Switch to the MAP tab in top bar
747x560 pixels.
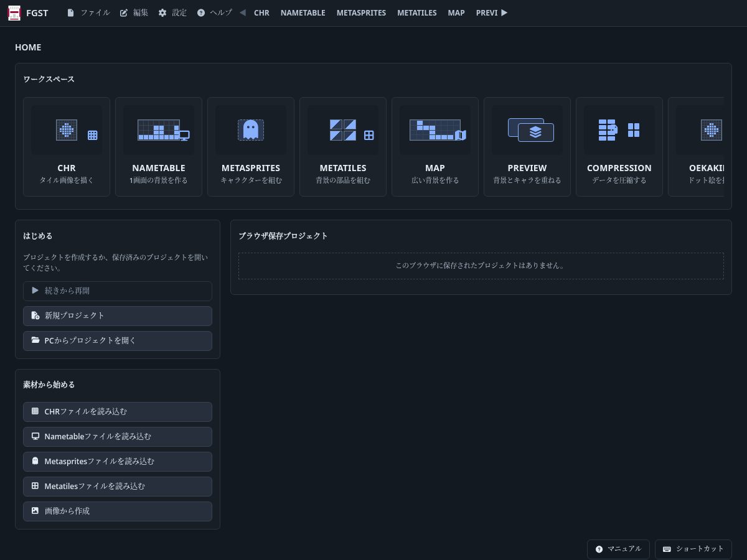tap(456, 12)
